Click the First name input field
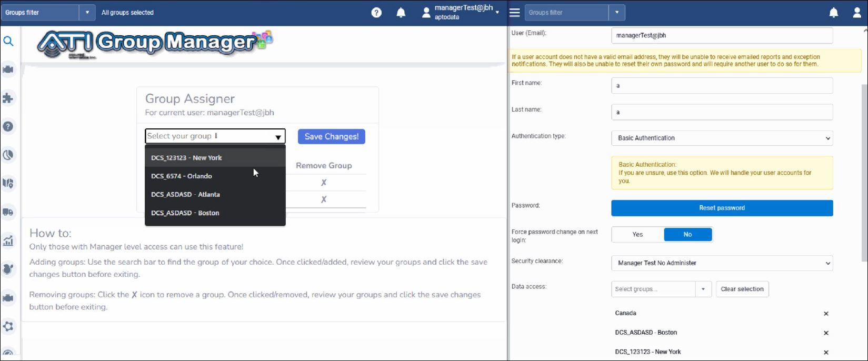Image resolution: width=868 pixels, height=361 pixels. click(x=722, y=86)
